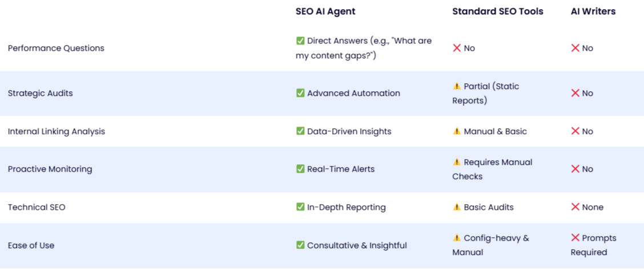Viewport: 644px width, 272px height.
Task: Click the green checkmark beside Real-Time Alerts
Action: [x=300, y=169]
